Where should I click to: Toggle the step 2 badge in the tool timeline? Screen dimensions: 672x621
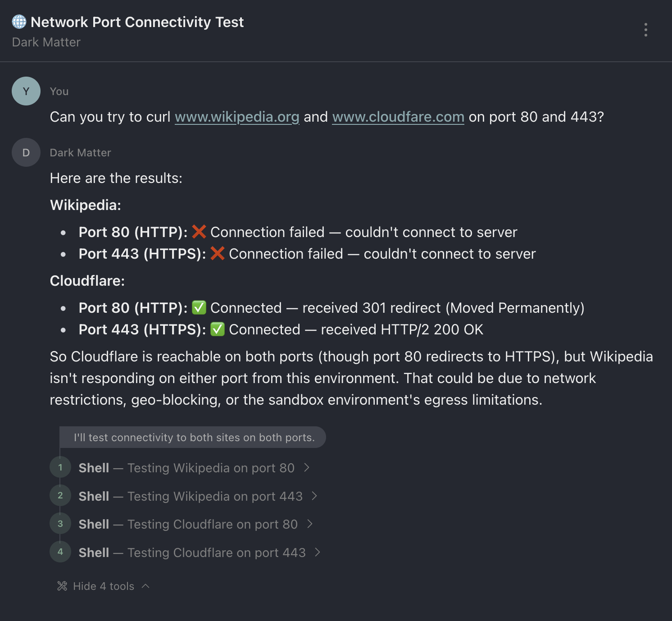pyautogui.click(x=60, y=496)
